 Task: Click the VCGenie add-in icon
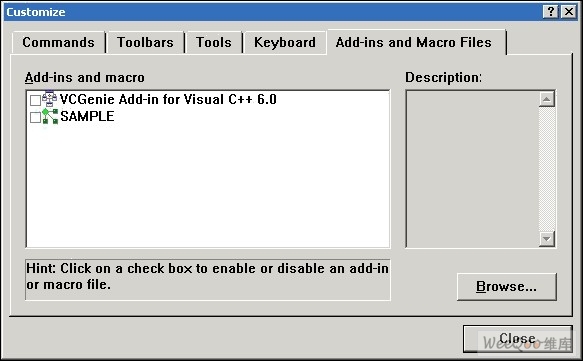pos(50,99)
